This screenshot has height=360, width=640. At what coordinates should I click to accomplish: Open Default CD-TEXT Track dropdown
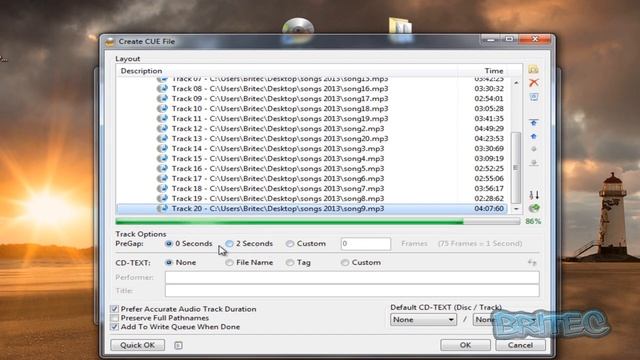pyautogui.click(x=505, y=320)
